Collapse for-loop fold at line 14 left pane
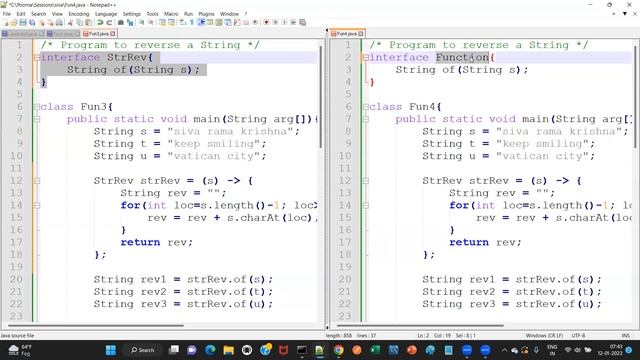This screenshot has width=640, height=360. click(37, 205)
